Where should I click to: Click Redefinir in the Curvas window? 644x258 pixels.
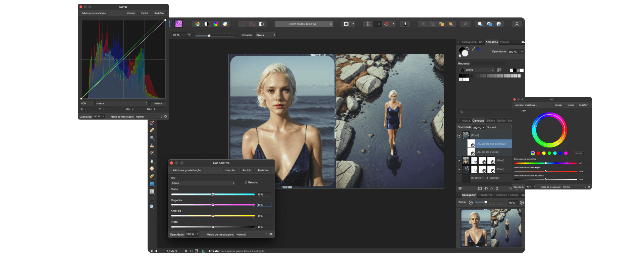tap(159, 13)
